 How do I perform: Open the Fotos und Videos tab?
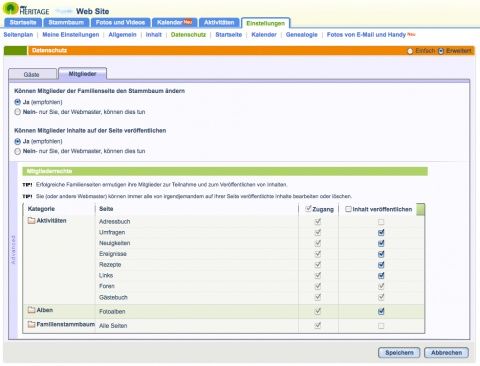tap(120, 22)
